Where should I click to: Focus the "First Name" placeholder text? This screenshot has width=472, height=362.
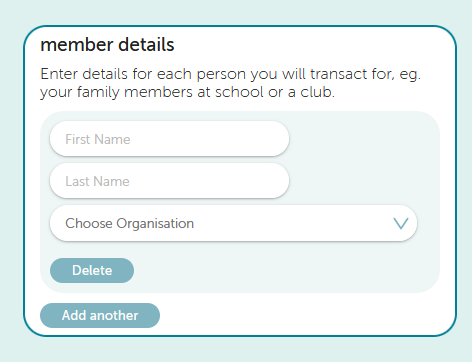pyautogui.click(x=98, y=139)
